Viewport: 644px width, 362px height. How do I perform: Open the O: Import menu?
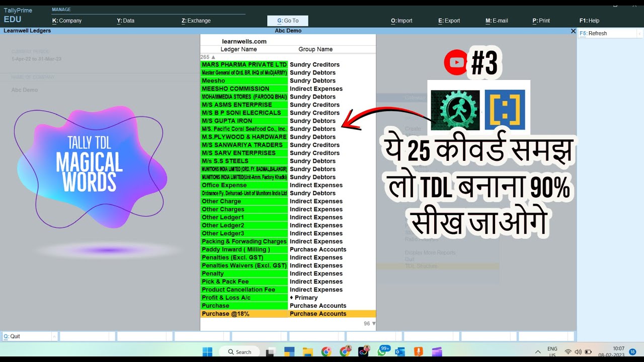point(401,21)
